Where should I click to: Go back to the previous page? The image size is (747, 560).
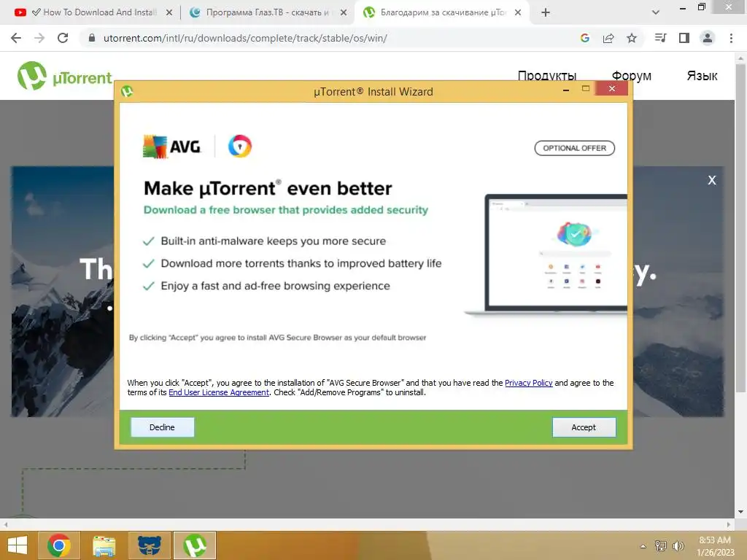[16, 38]
